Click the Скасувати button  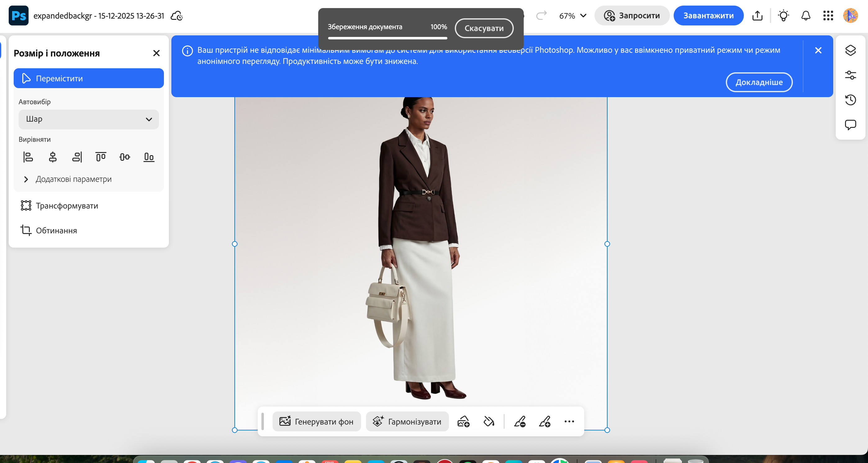pyautogui.click(x=484, y=28)
